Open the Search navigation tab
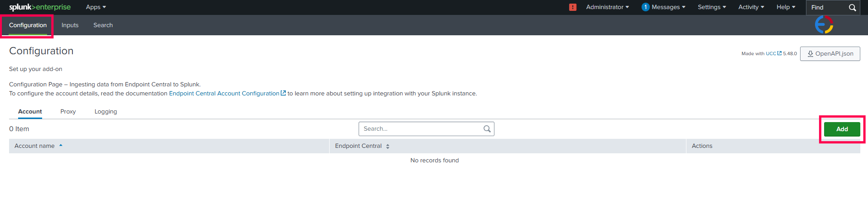 [103, 25]
